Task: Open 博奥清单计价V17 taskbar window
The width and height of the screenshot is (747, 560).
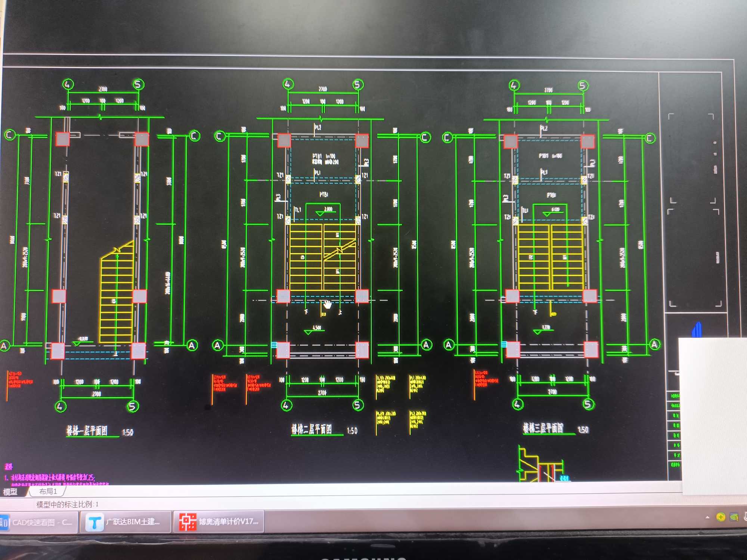Action: pyautogui.click(x=219, y=522)
